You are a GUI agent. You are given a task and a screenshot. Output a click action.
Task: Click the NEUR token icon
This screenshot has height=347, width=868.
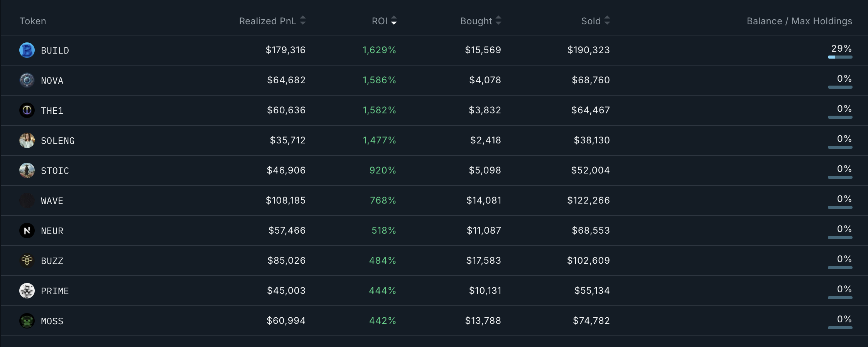point(27,231)
